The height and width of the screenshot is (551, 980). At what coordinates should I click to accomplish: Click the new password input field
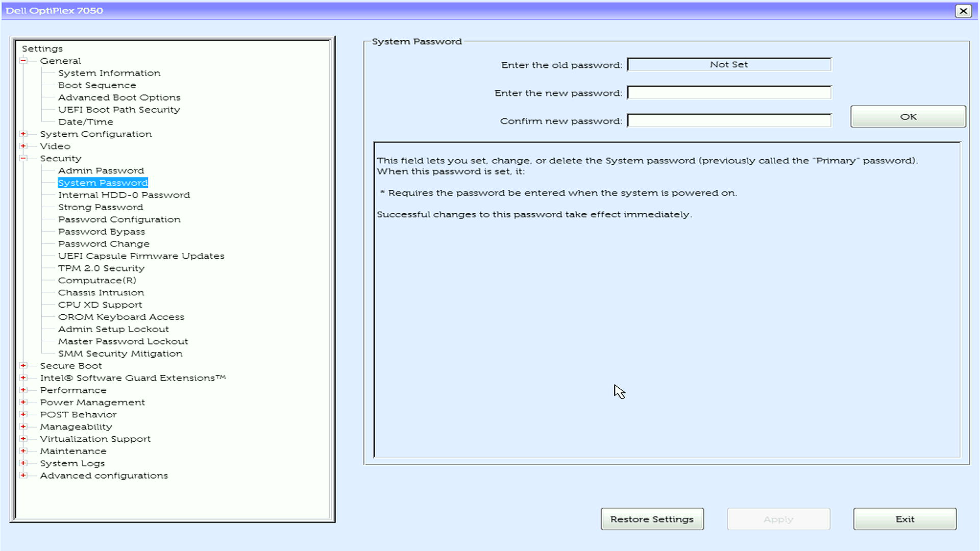(x=729, y=92)
